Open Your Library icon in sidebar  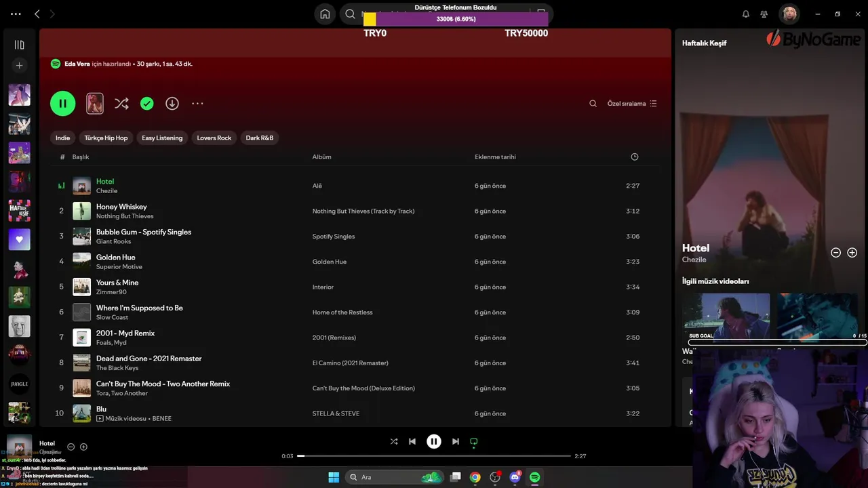[x=19, y=45]
